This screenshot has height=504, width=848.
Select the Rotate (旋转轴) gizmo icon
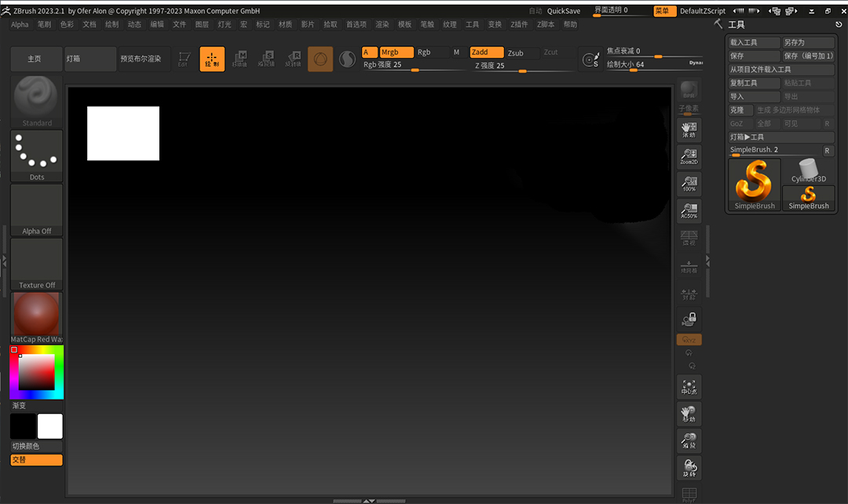point(293,59)
